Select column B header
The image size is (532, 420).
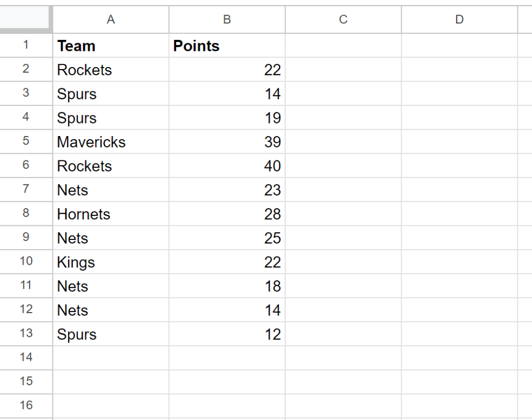point(227,20)
